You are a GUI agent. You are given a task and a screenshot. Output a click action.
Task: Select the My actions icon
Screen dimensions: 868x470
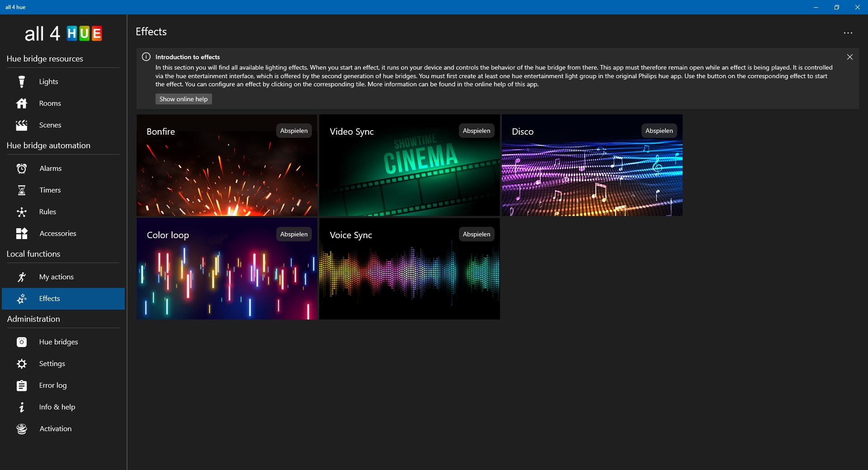21,277
